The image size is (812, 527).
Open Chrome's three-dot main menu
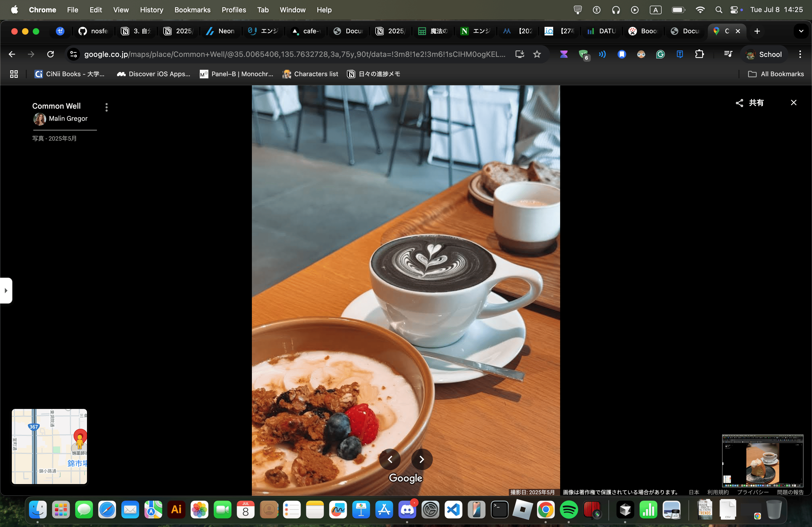pos(800,54)
